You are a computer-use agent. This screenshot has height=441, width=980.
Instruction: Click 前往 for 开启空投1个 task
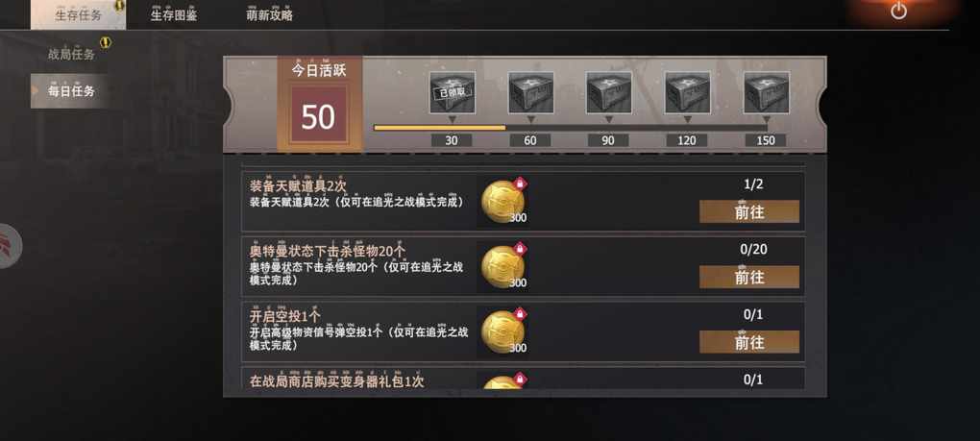pyautogui.click(x=748, y=342)
